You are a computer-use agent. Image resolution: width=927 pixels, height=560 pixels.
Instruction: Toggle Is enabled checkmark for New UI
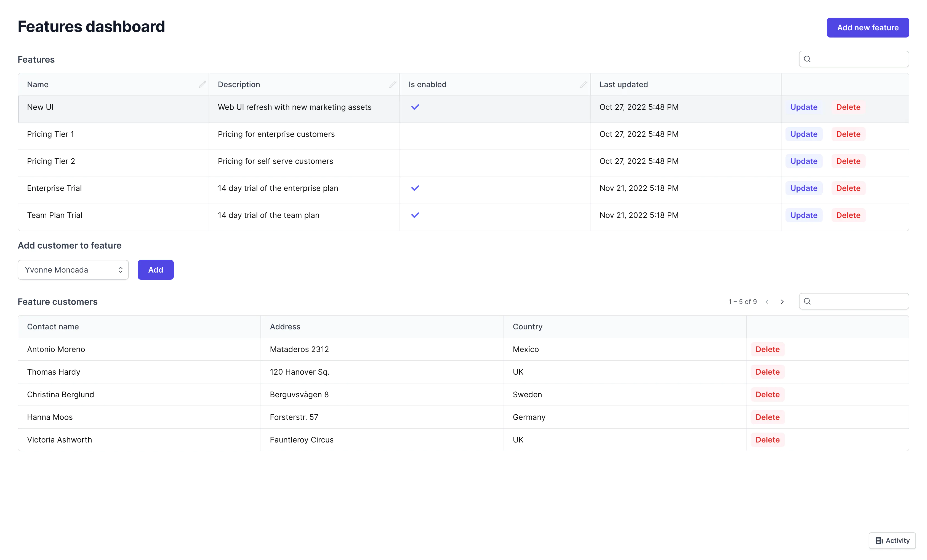415,107
